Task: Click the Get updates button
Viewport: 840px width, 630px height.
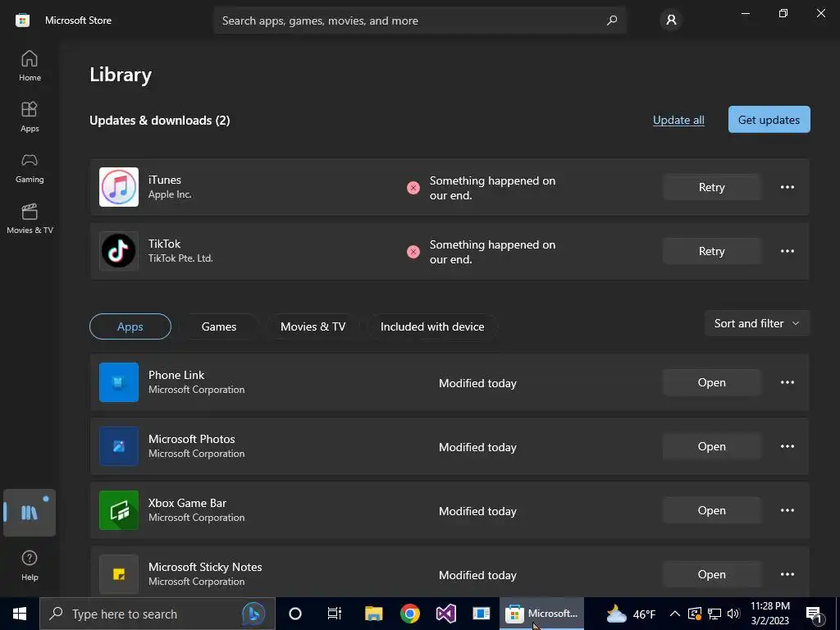Action: pyautogui.click(x=769, y=120)
